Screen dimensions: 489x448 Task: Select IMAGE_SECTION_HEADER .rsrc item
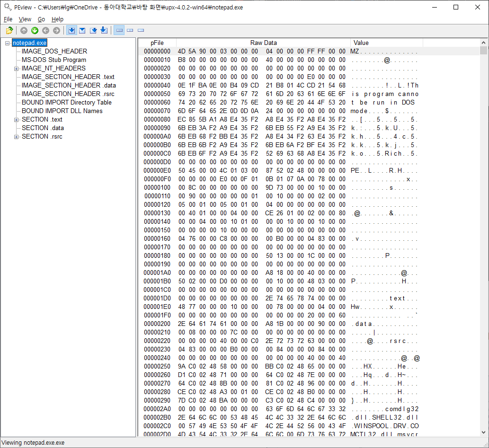click(68, 94)
